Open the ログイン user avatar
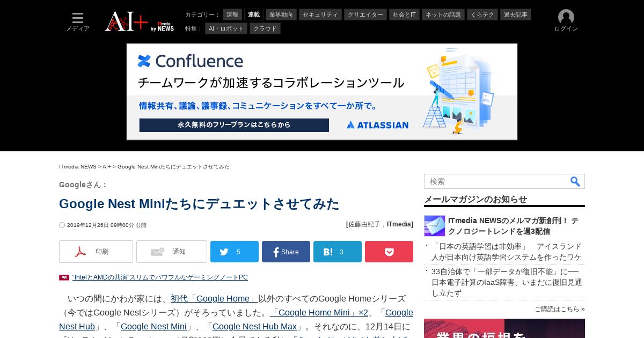The width and height of the screenshot is (644, 338). tap(566, 21)
